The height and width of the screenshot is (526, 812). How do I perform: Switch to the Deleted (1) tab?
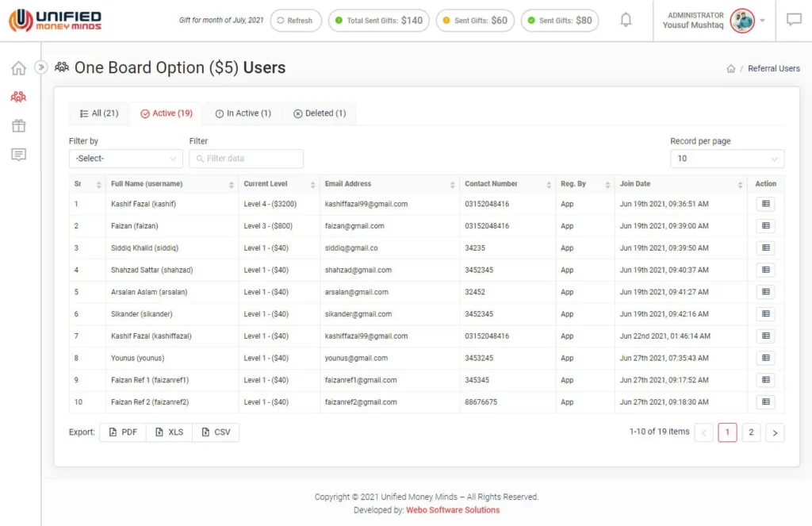click(320, 113)
